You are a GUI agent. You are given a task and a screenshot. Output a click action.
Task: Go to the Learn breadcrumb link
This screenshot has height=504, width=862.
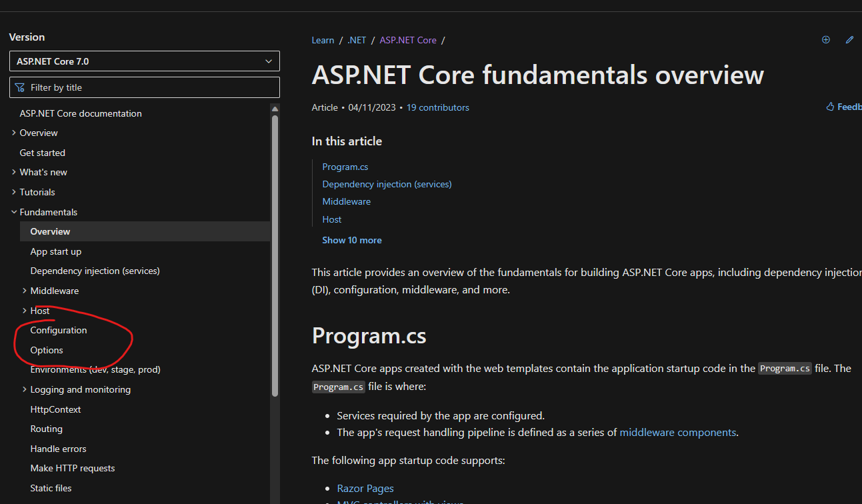(323, 40)
